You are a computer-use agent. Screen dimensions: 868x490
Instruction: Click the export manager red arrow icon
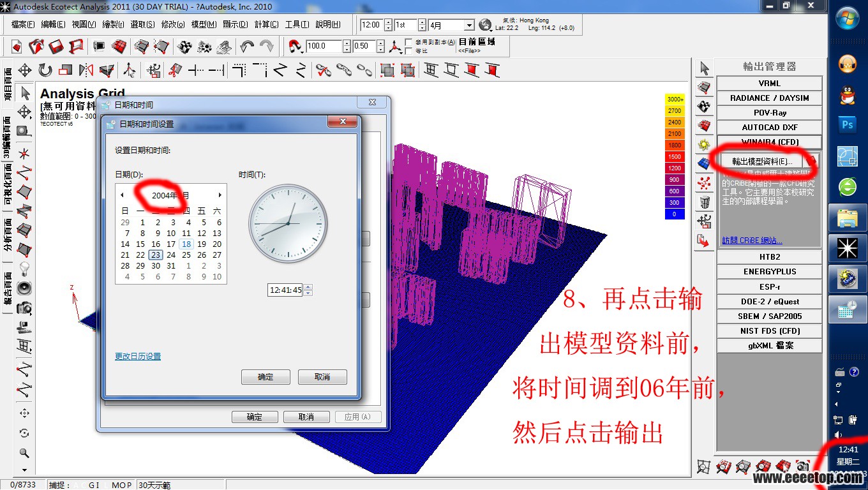point(705,241)
